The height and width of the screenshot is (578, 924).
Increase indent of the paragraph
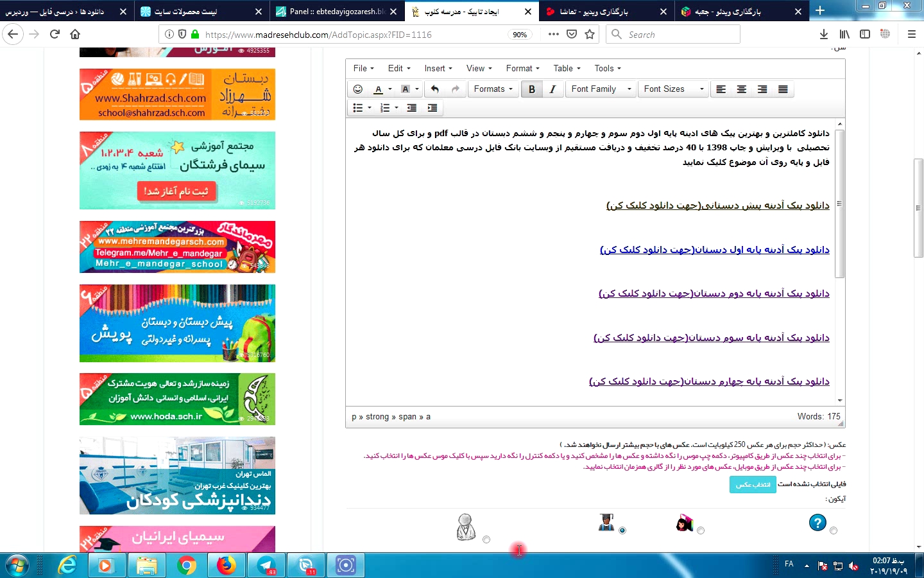point(432,108)
